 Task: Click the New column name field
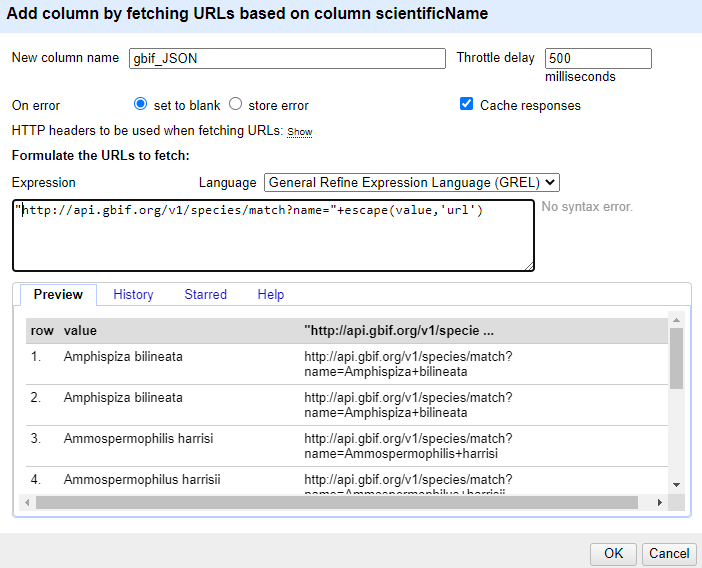[287, 59]
